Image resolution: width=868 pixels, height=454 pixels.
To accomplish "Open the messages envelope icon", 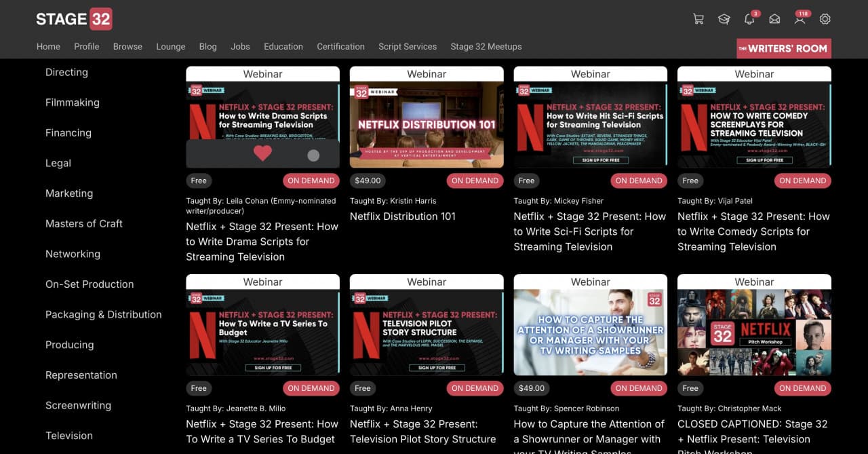I will point(774,19).
